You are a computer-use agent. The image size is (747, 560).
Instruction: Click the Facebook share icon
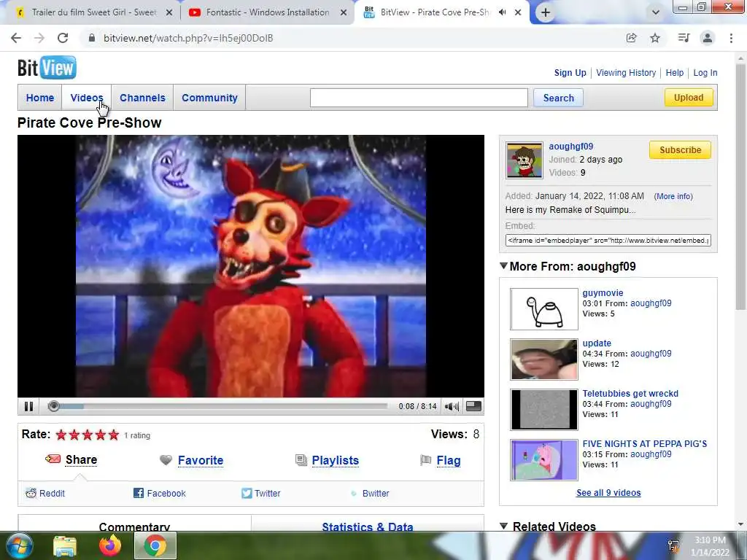pyautogui.click(x=138, y=494)
